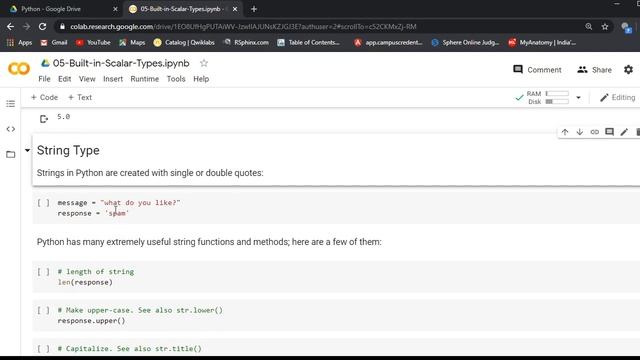Open the Sphere Online Judge bookmark
640x360 pixels.
465,42
